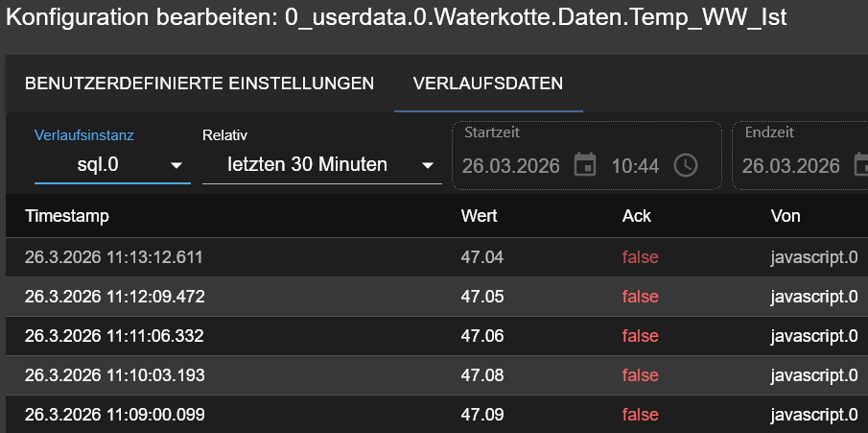Switch to Benutzerdefinierte Einstellungen tab
868x433 pixels.
(199, 84)
